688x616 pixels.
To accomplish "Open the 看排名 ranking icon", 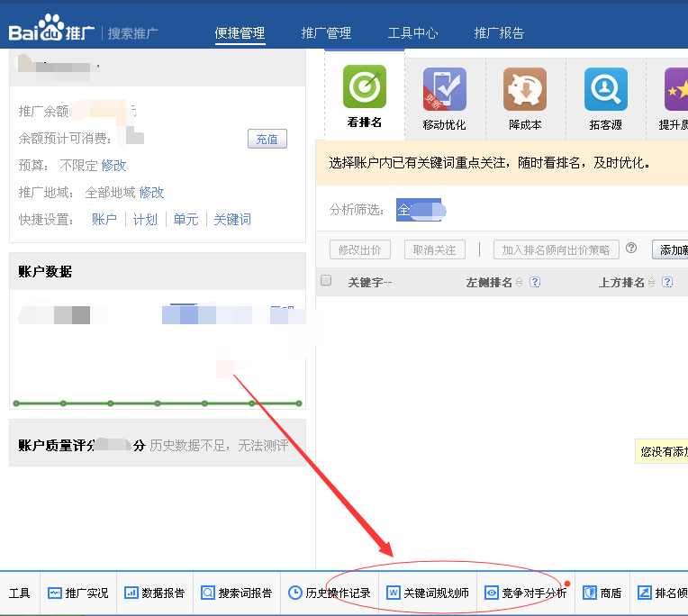I will pyautogui.click(x=364, y=87).
